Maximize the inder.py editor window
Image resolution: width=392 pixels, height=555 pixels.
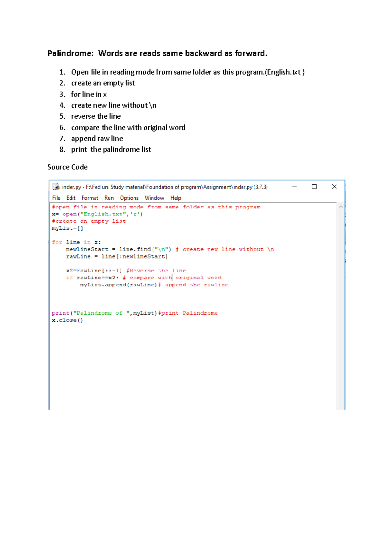click(x=314, y=187)
